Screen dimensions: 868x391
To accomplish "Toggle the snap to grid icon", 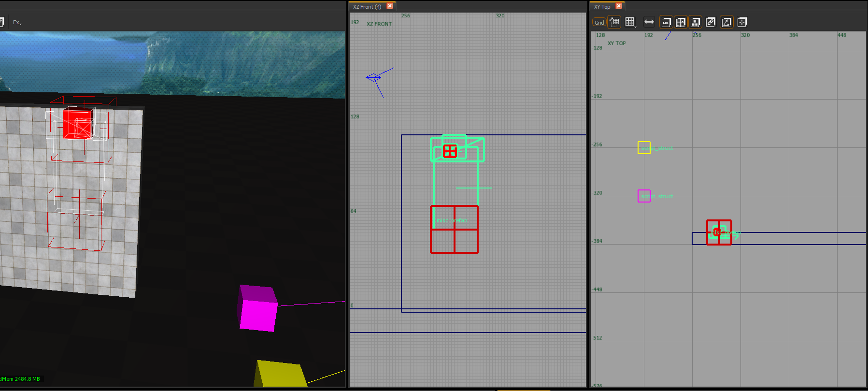I will (x=614, y=22).
